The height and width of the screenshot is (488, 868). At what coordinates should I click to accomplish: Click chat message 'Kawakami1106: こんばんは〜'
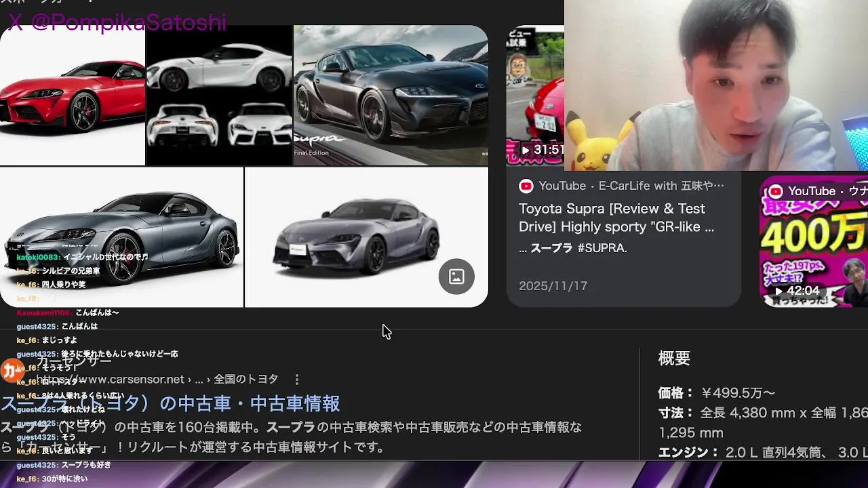click(68, 312)
